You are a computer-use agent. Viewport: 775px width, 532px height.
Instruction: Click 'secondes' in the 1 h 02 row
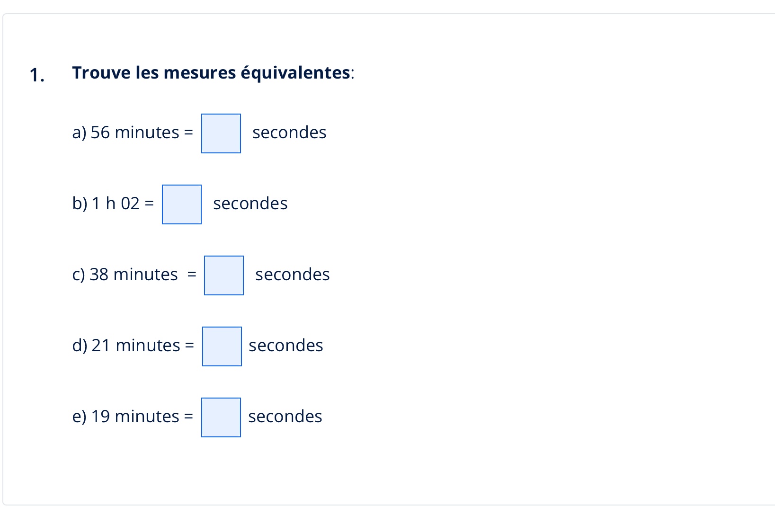click(x=250, y=204)
